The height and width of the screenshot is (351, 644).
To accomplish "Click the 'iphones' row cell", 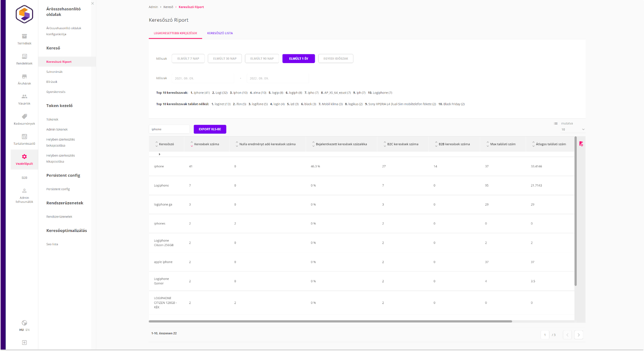I will pos(159,224).
